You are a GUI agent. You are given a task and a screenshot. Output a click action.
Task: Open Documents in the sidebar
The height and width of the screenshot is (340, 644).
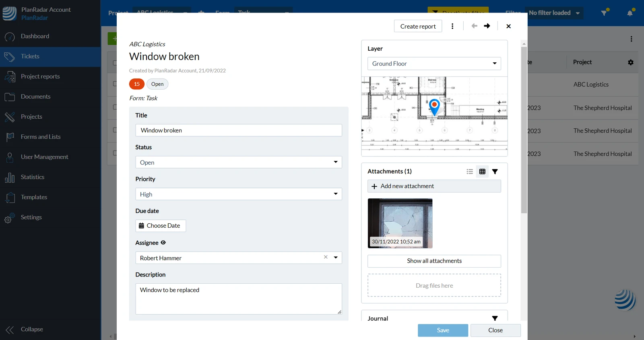[50, 97]
